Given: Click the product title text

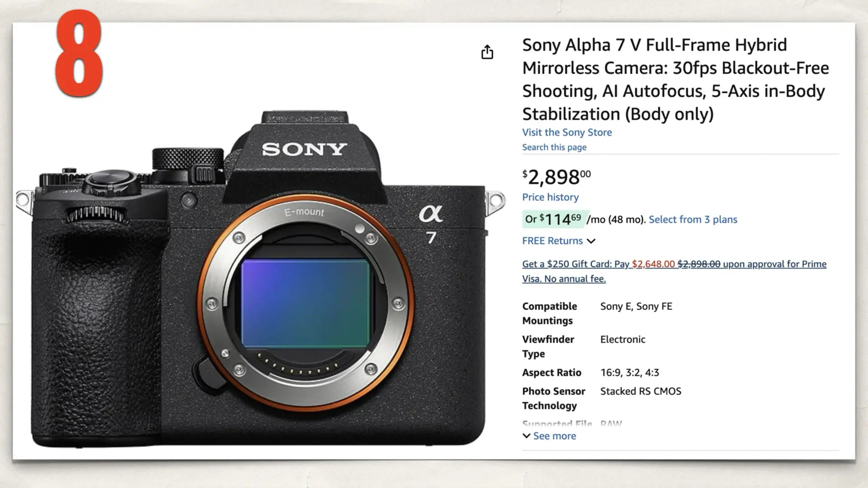Looking at the screenshot, I should (675, 80).
